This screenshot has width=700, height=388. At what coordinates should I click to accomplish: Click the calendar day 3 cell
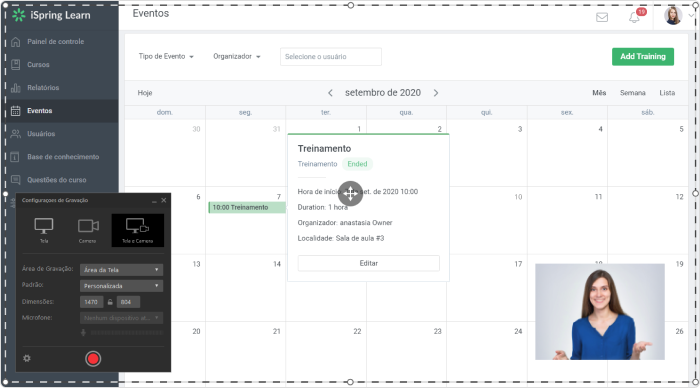[487, 153]
